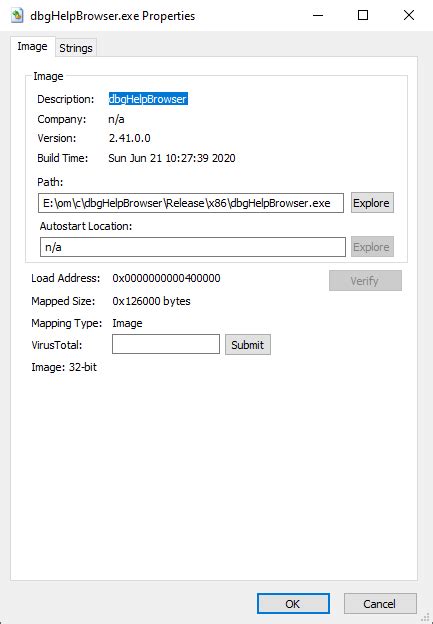This screenshot has height=624, width=433.
Task: Click the version value 2.41.0.0
Action: tap(129, 138)
